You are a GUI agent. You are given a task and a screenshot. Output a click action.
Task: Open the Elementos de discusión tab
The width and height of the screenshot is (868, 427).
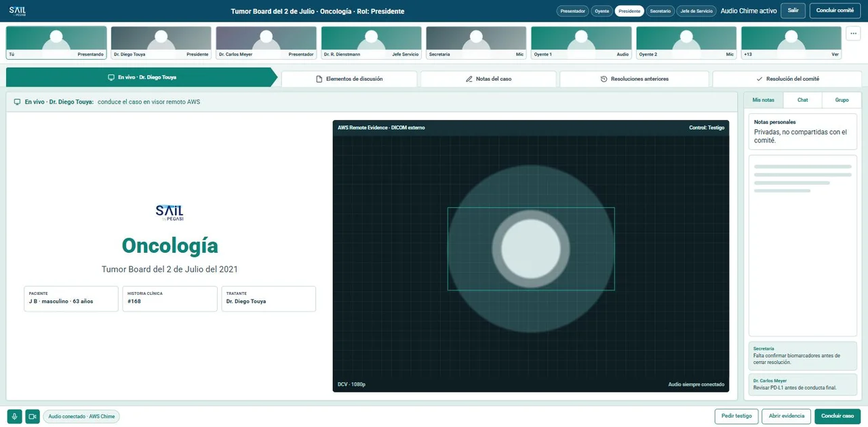click(x=349, y=79)
